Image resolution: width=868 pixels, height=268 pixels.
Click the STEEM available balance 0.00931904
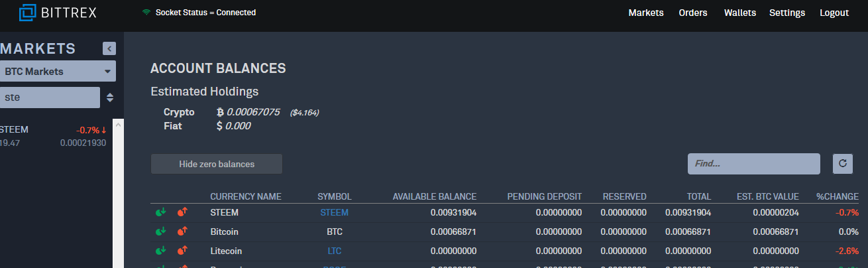click(453, 212)
